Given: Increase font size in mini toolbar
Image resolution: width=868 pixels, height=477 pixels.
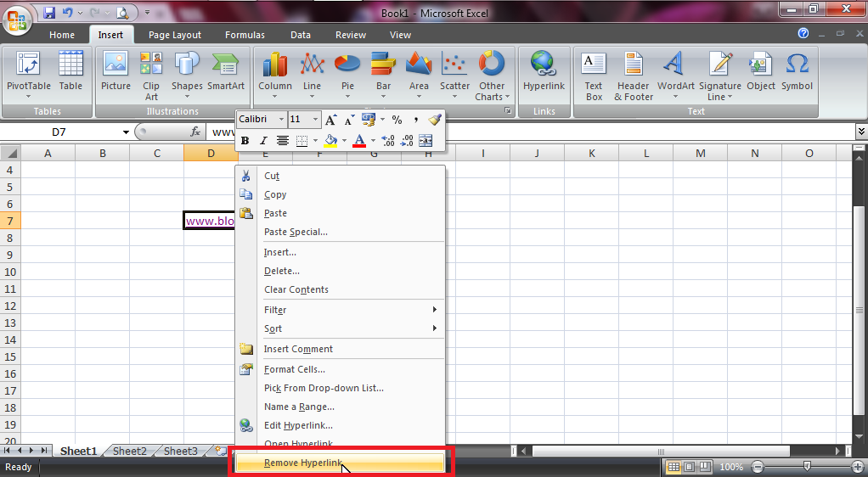Looking at the screenshot, I should [330, 120].
